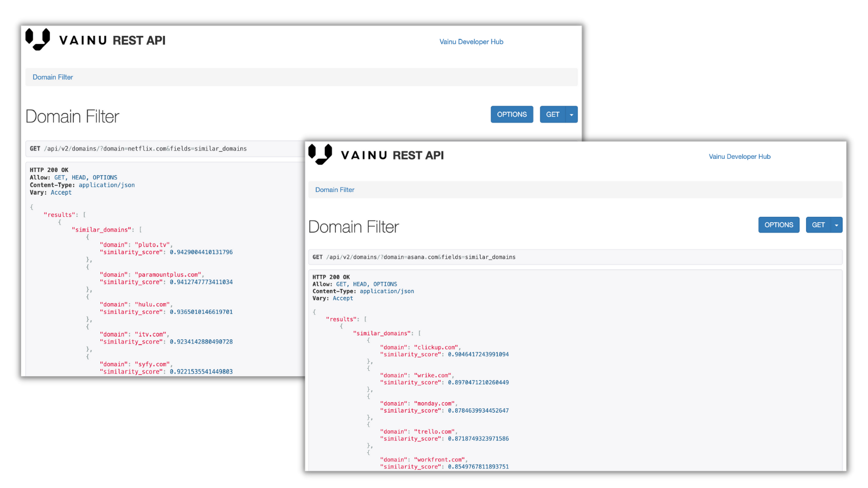Click the VAINU REST API title in front window
This screenshot has height=488, width=868.
pos(392,156)
